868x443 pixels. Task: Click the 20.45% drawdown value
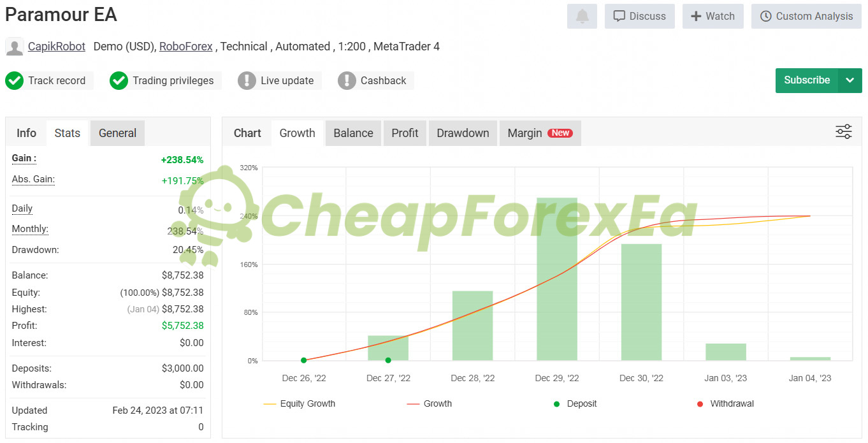(188, 250)
